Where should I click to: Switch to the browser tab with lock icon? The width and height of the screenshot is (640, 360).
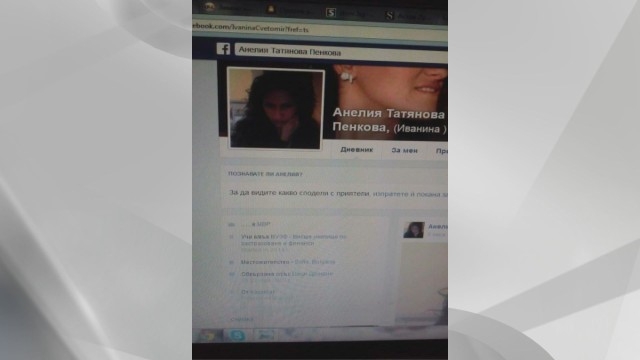291,10
